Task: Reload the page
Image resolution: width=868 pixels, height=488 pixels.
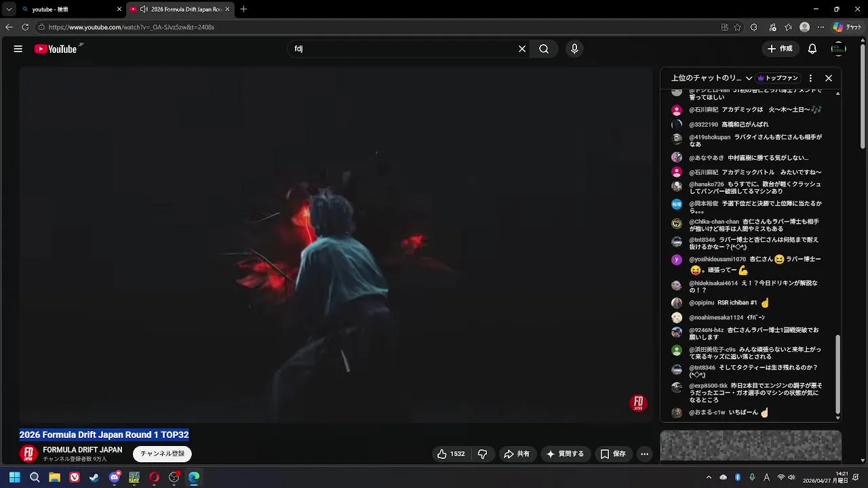Action: (25, 27)
